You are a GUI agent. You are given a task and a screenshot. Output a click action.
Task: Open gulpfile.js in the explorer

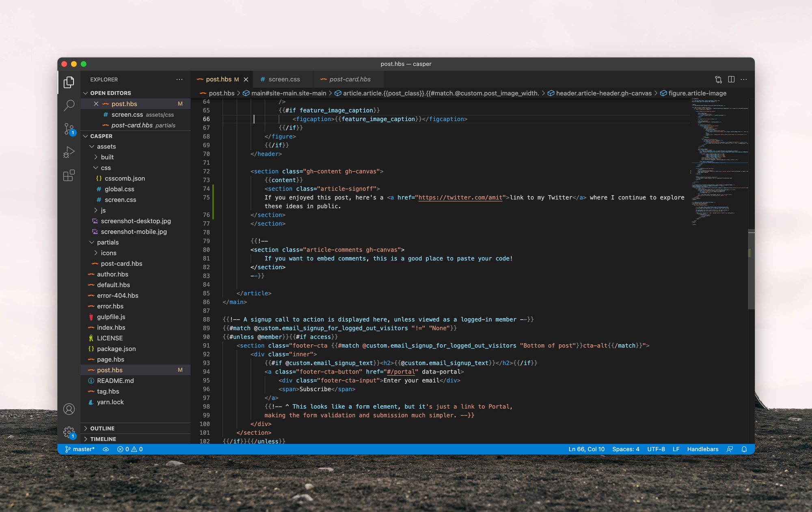pyautogui.click(x=111, y=317)
